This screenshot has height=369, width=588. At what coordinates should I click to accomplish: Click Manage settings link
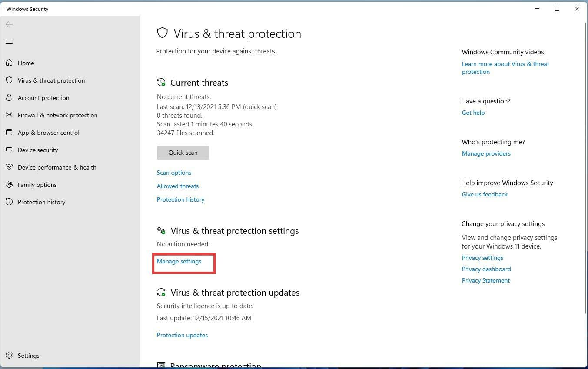pos(179,261)
